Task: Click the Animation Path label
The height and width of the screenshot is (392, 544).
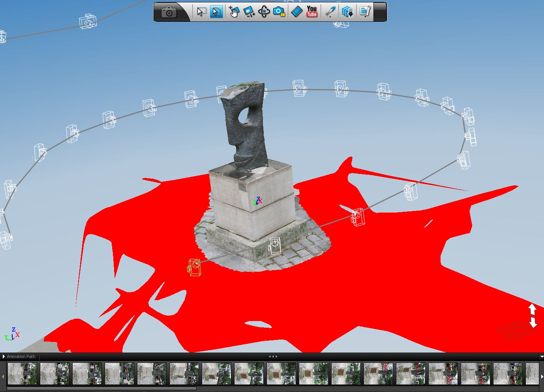Action: point(21,357)
